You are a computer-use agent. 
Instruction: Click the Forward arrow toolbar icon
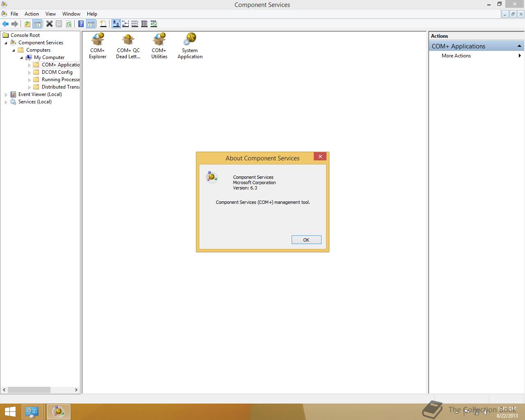(x=15, y=24)
